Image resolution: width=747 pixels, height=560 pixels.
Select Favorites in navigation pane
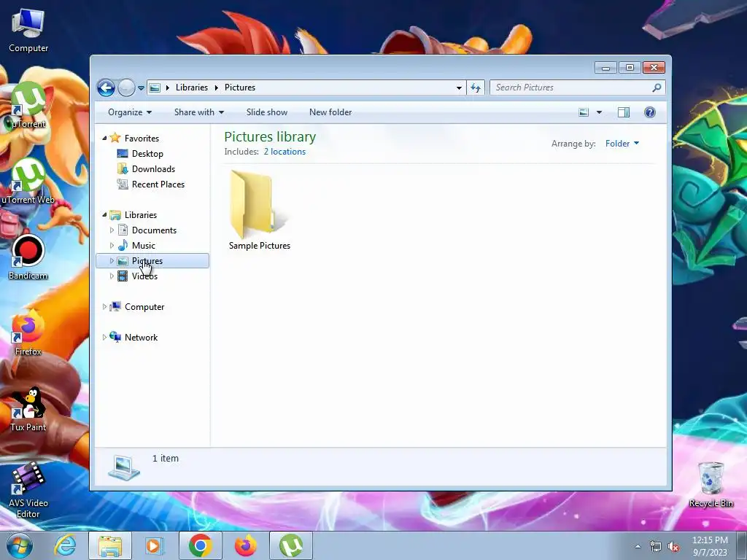142,139
